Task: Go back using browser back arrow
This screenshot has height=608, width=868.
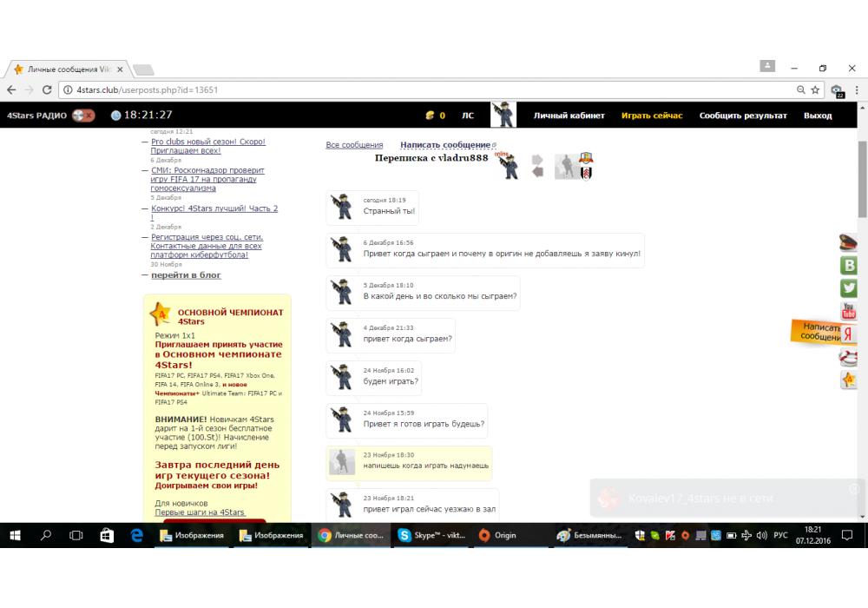Action: click(11, 89)
